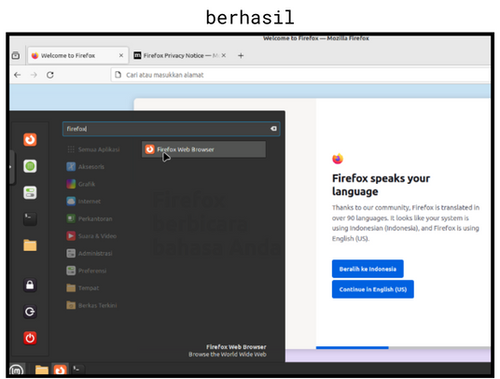Open Files folder icon in favorites sidebar
This screenshot has width=500, height=379.
[30, 245]
